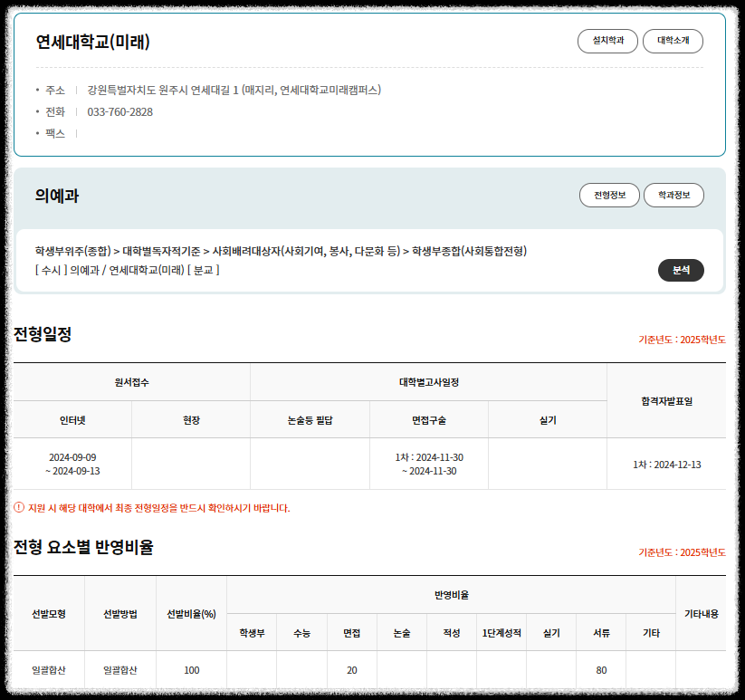Click 기준년도 : 2025학년도 beside 반영비율 heading
745x700 pixels.
click(x=682, y=552)
